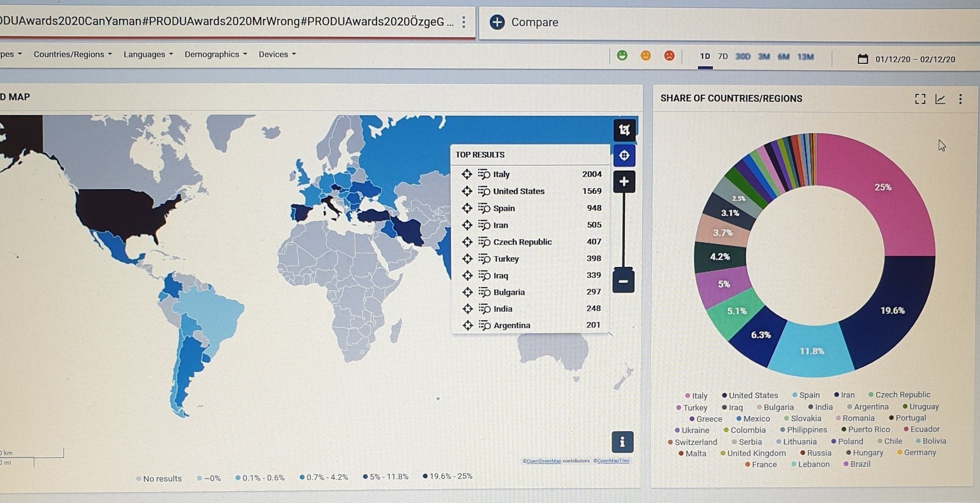
Task: Click the OpenStreetMap attribution link
Action: [543, 461]
